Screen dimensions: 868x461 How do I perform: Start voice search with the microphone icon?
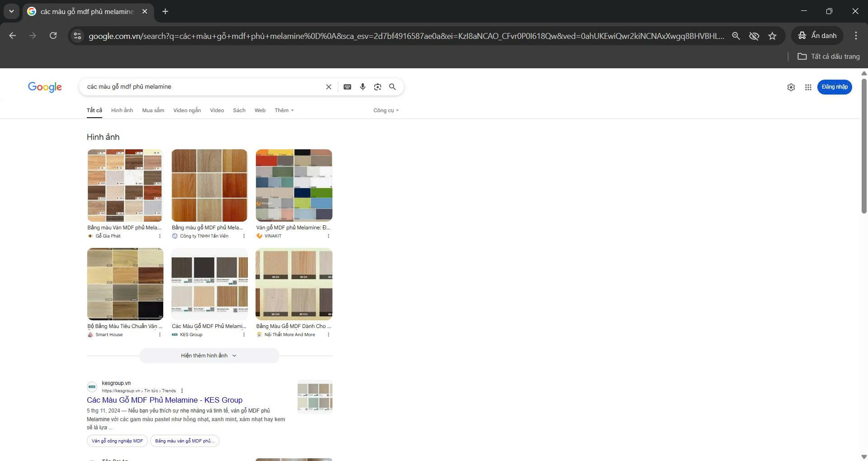(363, 87)
